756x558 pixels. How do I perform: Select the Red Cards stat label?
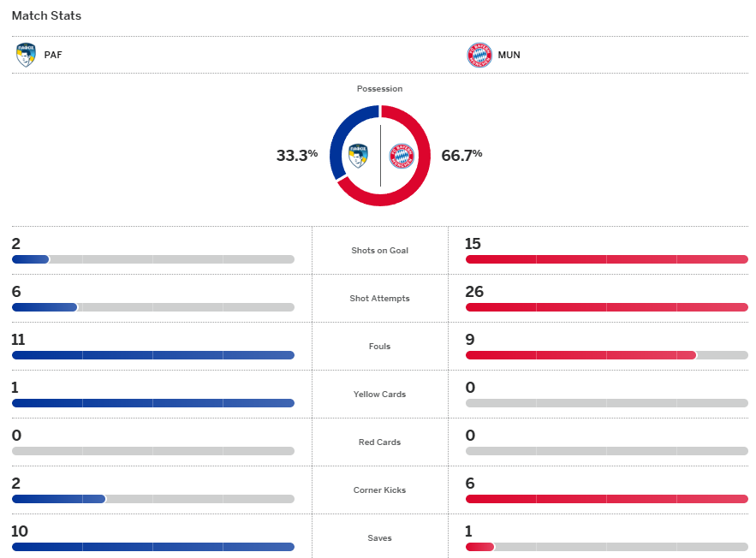pyautogui.click(x=379, y=442)
